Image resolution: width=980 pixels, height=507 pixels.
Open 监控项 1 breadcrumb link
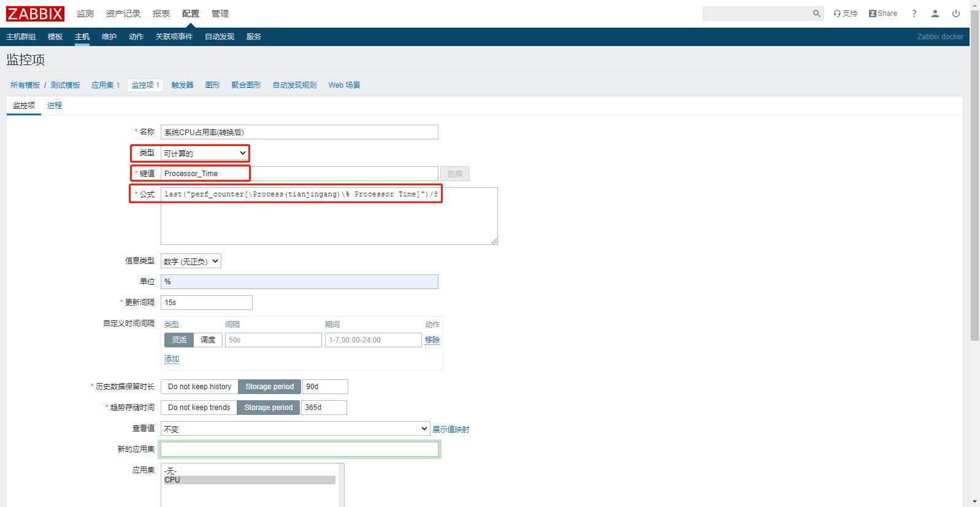point(145,85)
